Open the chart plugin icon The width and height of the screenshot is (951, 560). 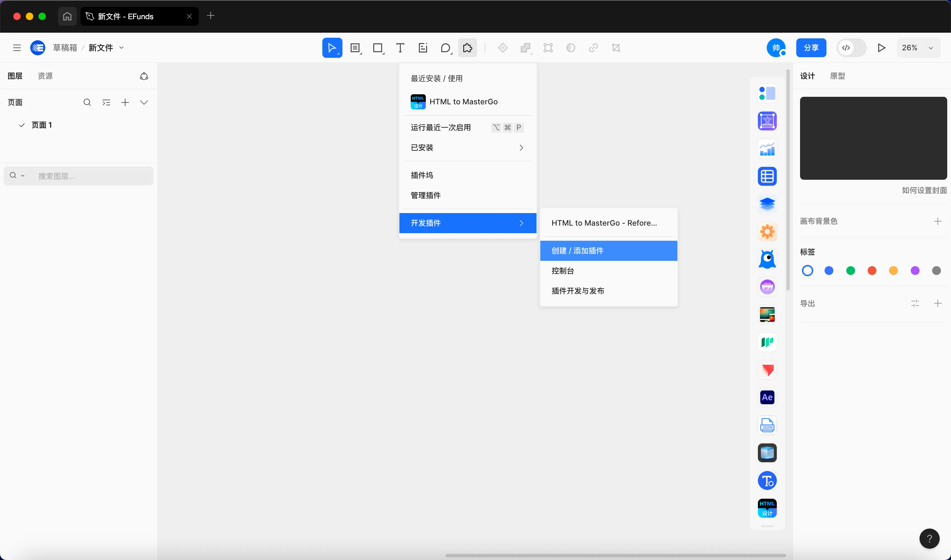point(767,149)
